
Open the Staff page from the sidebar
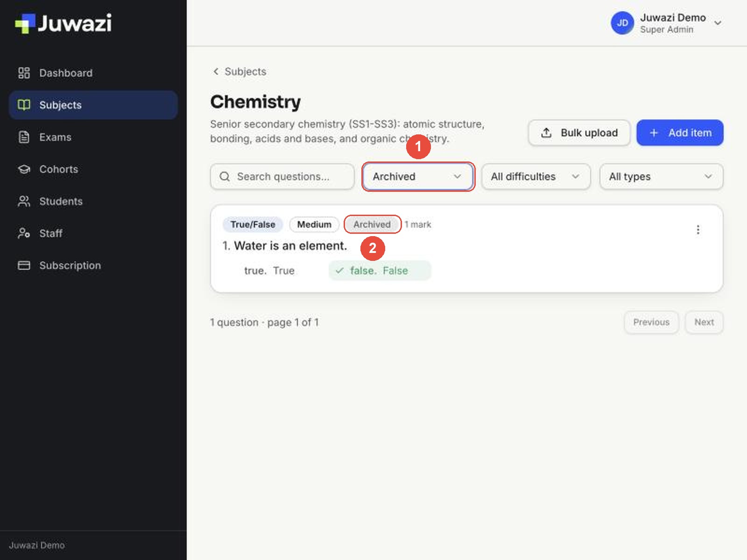[93, 233]
